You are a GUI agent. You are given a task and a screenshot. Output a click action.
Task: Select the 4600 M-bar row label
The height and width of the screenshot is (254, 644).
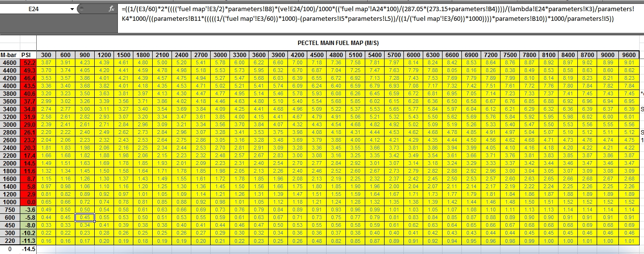(10, 63)
